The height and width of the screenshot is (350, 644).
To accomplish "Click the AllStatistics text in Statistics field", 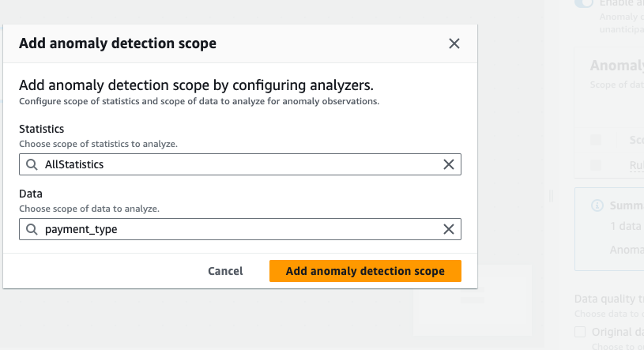I will [x=74, y=164].
